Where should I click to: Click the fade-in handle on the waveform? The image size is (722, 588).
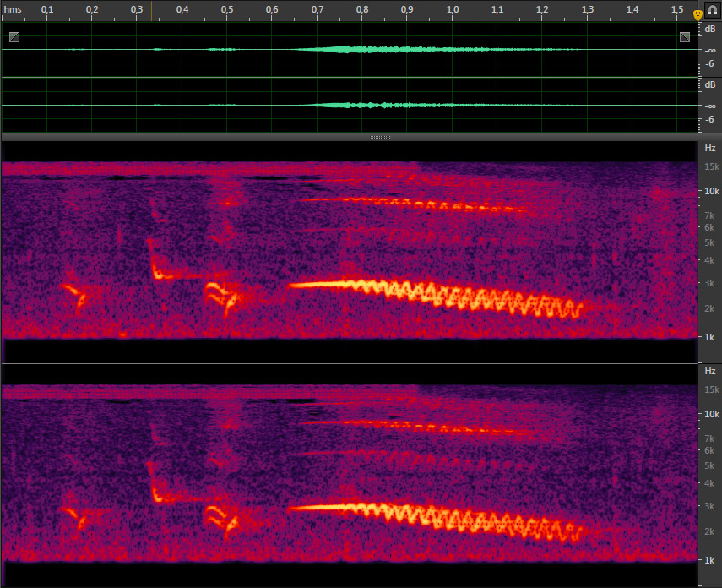(x=14, y=37)
